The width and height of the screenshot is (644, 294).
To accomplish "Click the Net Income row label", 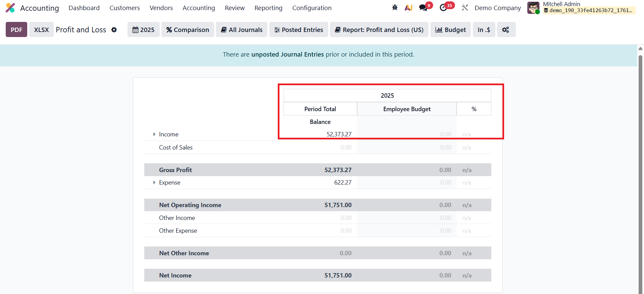I will pos(176,275).
